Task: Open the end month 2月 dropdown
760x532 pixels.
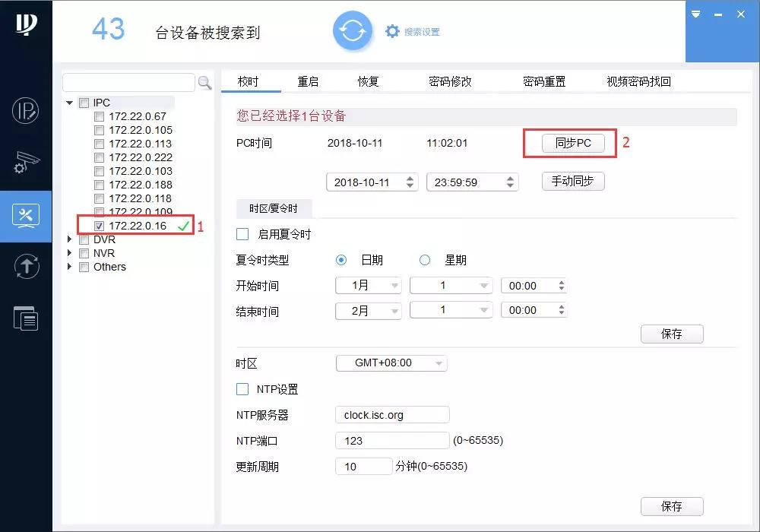Action: pos(369,310)
